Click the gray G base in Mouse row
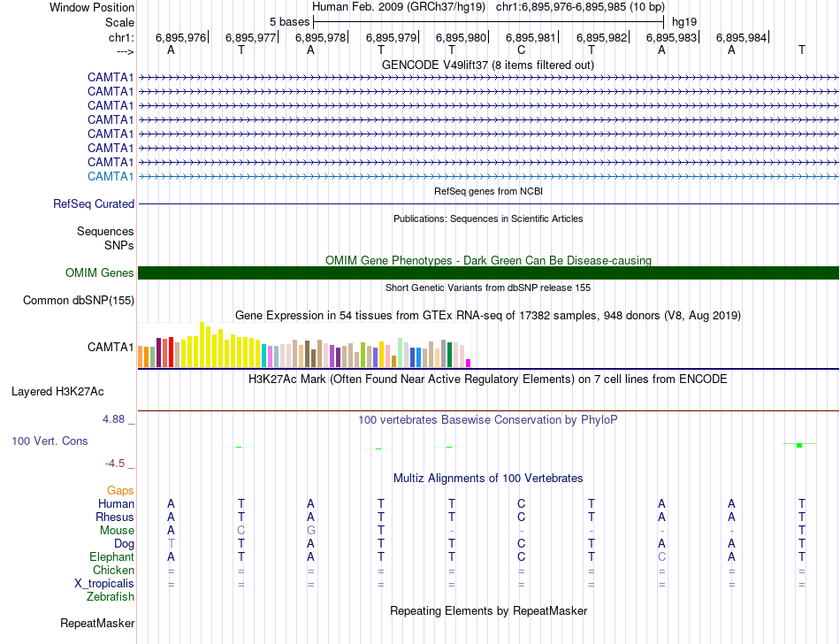 [310, 531]
